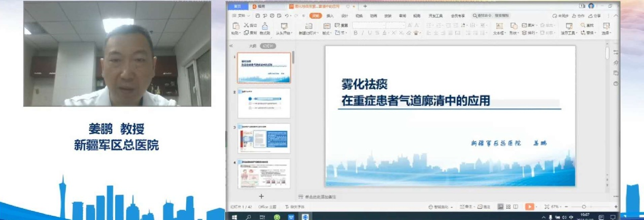Image resolution: width=644 pixels, height=220 pixels.
Task: Click the zoom slider handle in status bar
Action: pos(584,207)
